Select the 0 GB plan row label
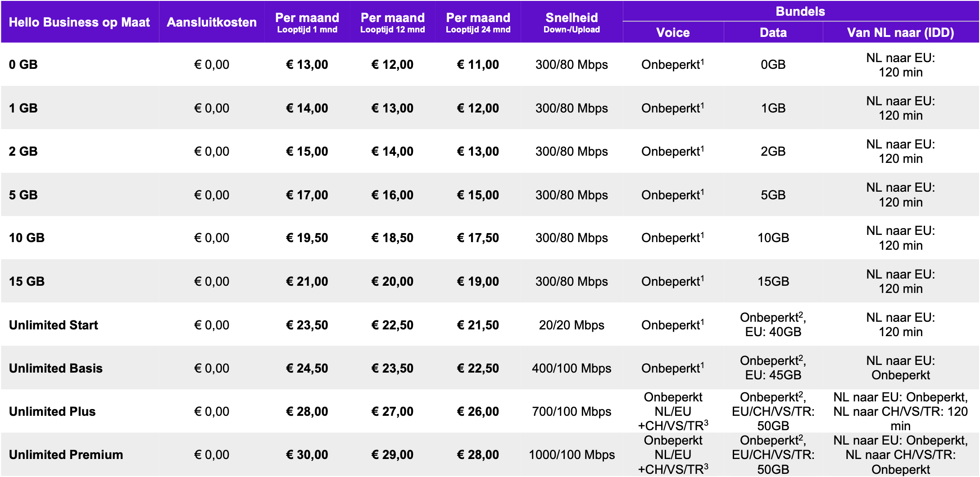 (23, 64)
